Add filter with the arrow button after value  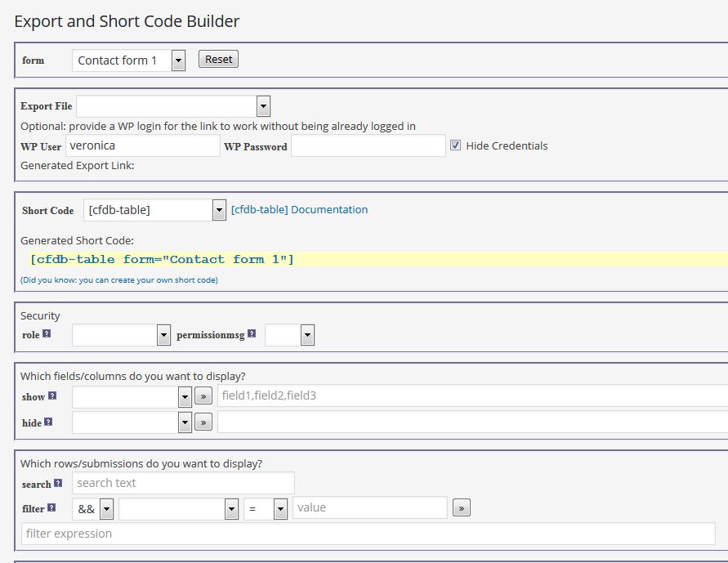point(462,507)
